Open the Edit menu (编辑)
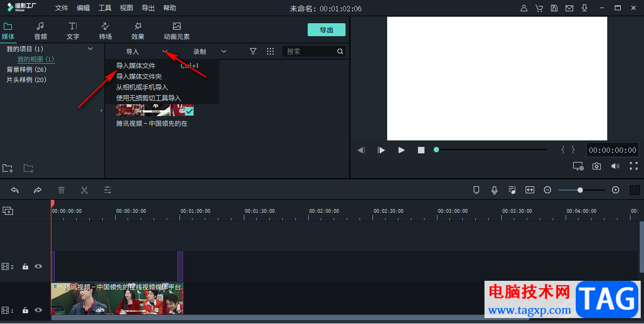The height and width of the screenshot is (324, 644). click(83, 8)
